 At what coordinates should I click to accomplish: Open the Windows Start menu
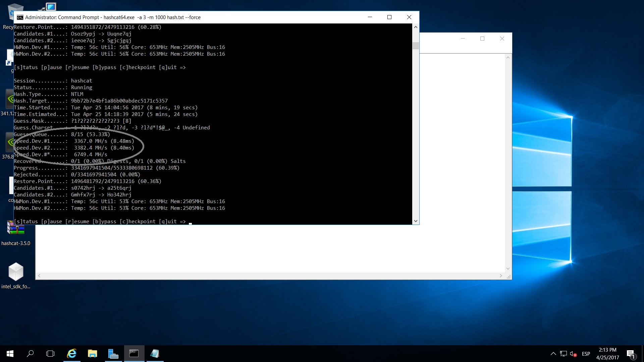point(10,354)
